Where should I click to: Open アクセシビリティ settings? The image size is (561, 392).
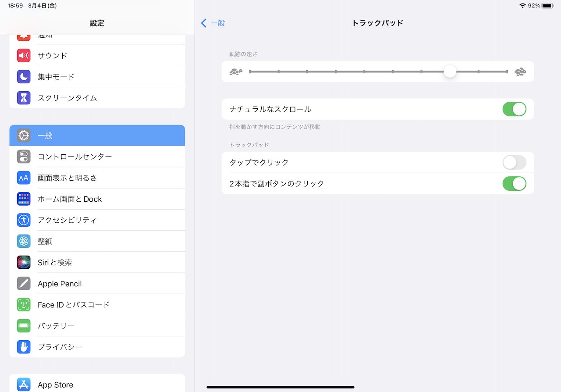[97, 220]
